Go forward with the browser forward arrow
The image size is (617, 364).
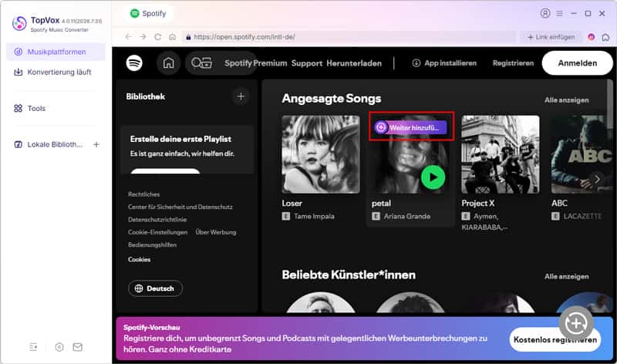143,36
